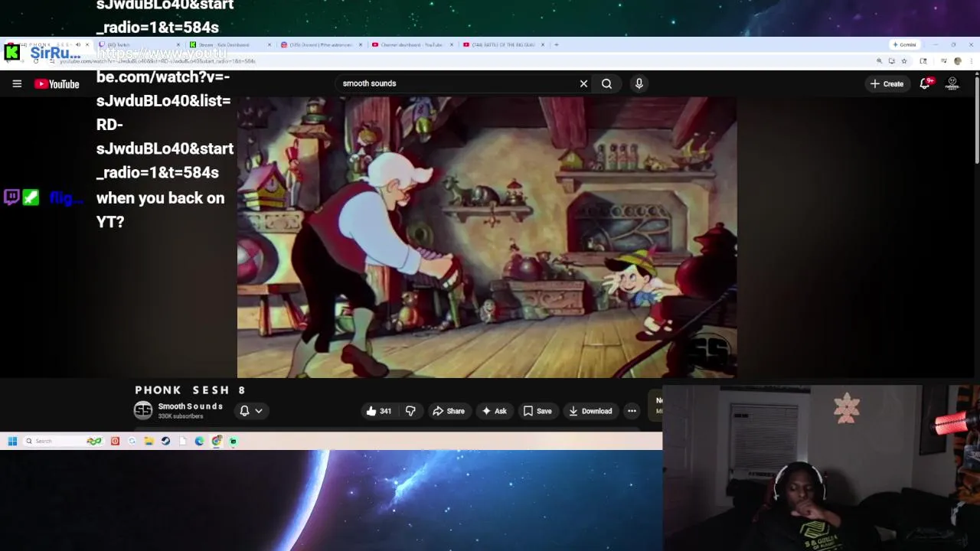980x551 pixels.
Task: Select the PHONK SESH 8 video title
Action: click(190, 390)
